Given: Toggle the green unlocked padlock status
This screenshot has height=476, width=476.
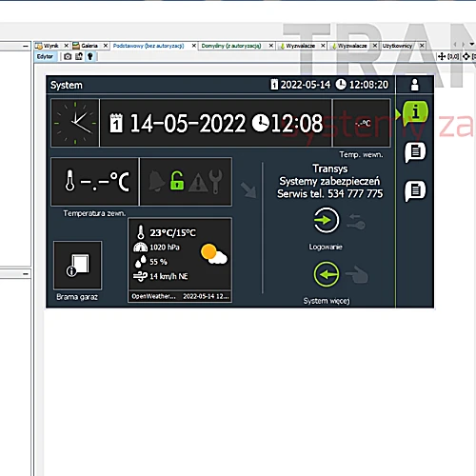Looking at the screenshot, I should pos(177,181).
